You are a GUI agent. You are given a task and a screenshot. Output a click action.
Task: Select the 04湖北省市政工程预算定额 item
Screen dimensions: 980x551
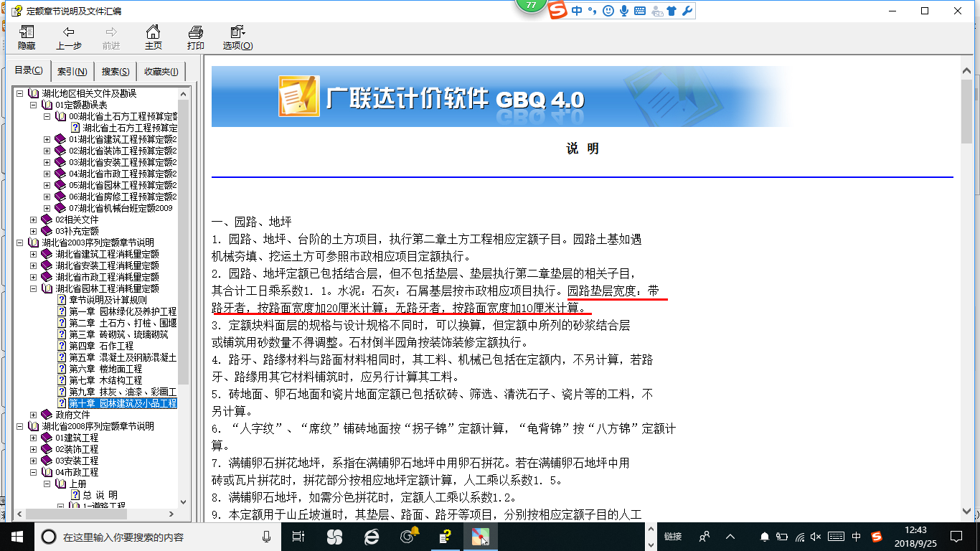pos(123,174)
